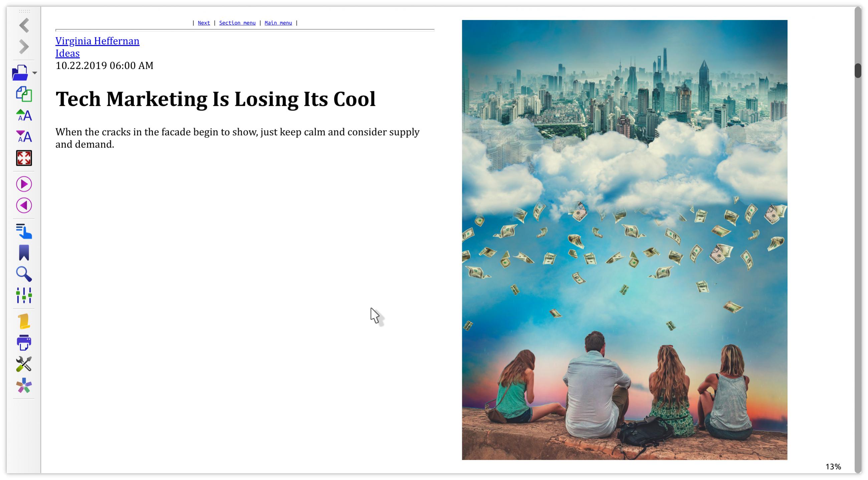The height and width of the screenshot is (480, 868).
Task: Print the ebook
Action: [x=24, y=343]
